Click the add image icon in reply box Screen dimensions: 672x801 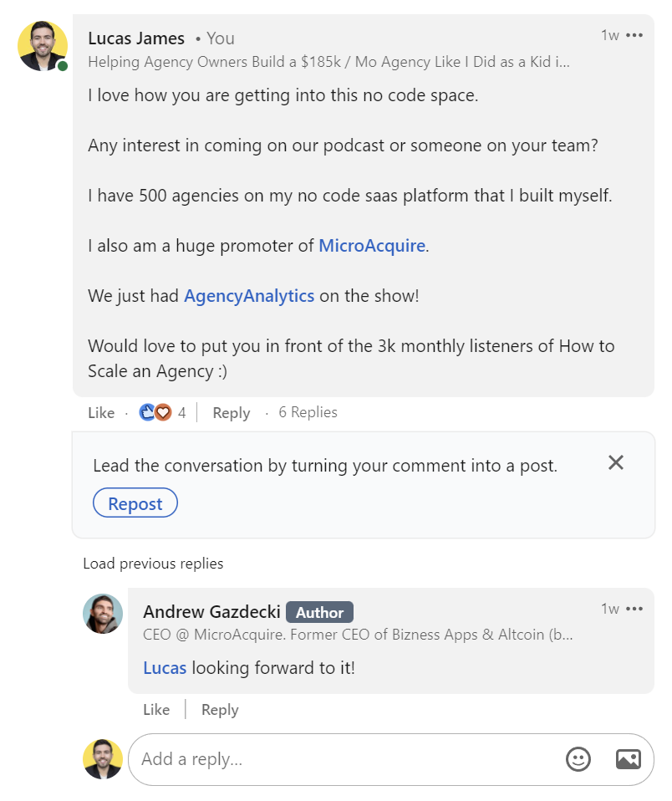coord(628,759)
